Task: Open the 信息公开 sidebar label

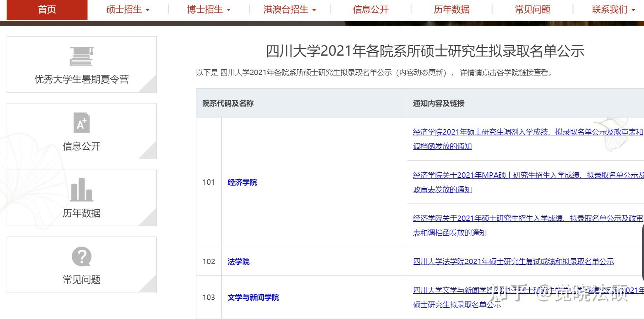Action: point(82,146)
